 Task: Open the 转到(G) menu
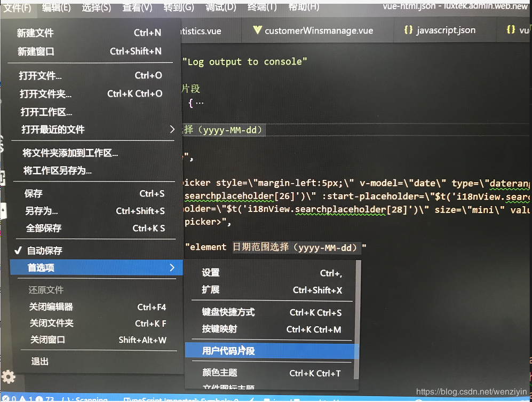click(x=179, y=7)
